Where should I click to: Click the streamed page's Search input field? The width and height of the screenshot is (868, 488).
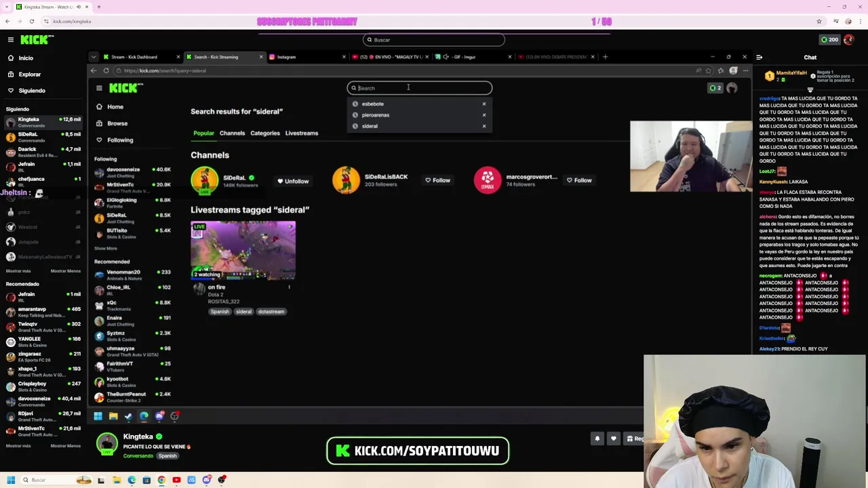[420, 88]
